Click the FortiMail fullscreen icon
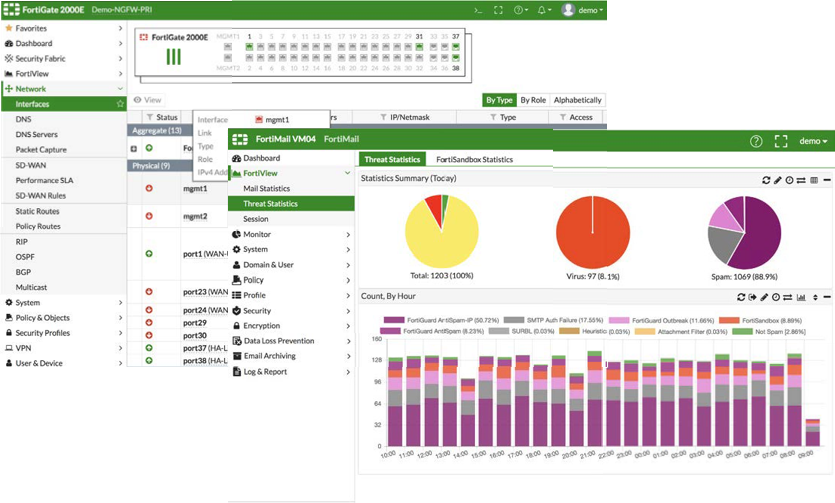This screenshot has height=503, width=835. pyautogui.click(x=781, y=141)
